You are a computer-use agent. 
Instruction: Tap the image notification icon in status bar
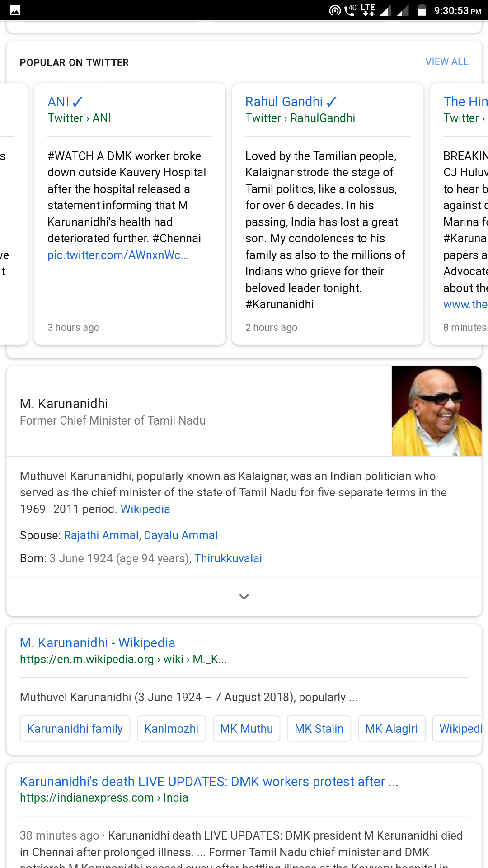[x=15, y=10]
